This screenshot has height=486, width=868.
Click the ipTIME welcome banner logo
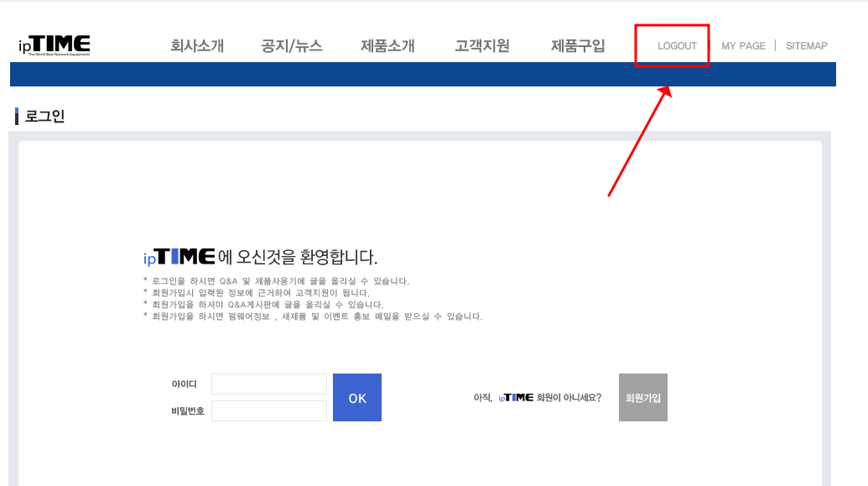coord(179,257)
